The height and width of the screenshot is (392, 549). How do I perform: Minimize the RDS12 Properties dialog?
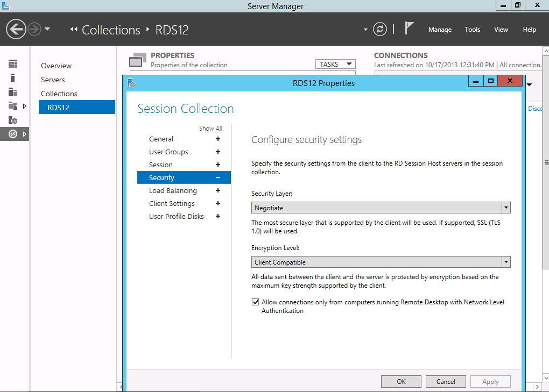476,81
